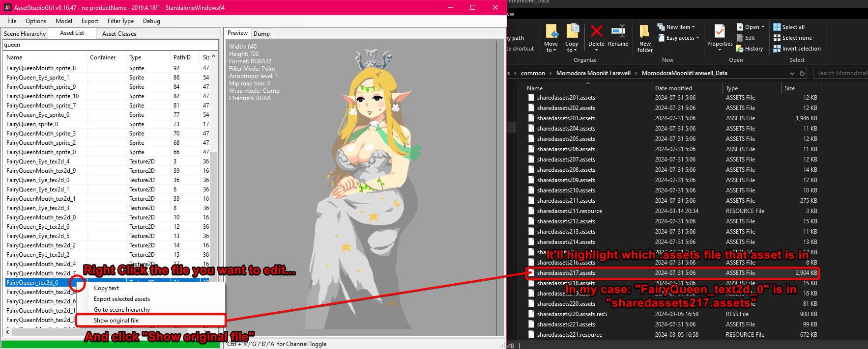Open the Options menu in AssetStudioGUI
The image size is (868, 349).
[x=36, y=21]
